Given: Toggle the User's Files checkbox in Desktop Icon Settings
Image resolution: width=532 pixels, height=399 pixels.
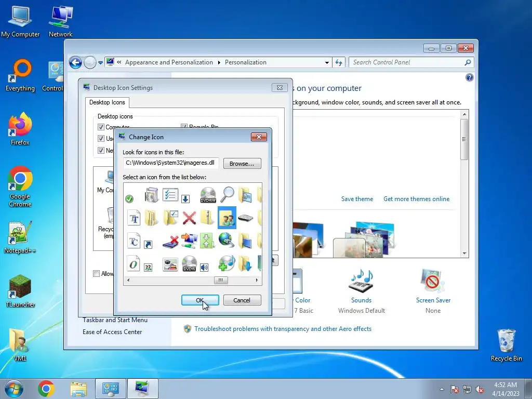Looking at the screenshot, I should tap(101, 138).
